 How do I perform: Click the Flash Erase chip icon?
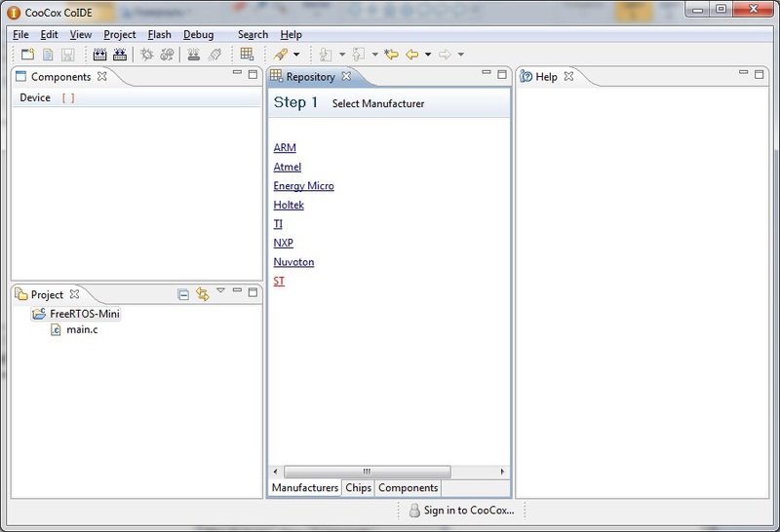tap(214, 55)
